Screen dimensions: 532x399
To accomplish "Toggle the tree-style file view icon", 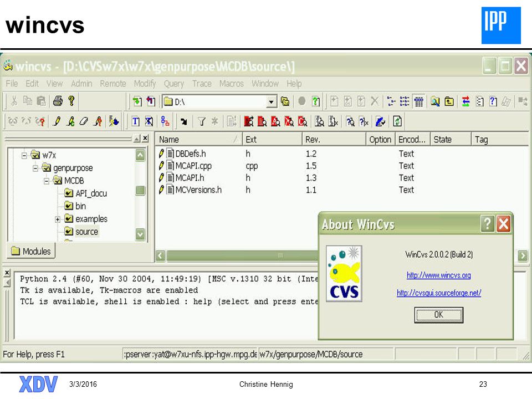I will (x=391, y=101).
